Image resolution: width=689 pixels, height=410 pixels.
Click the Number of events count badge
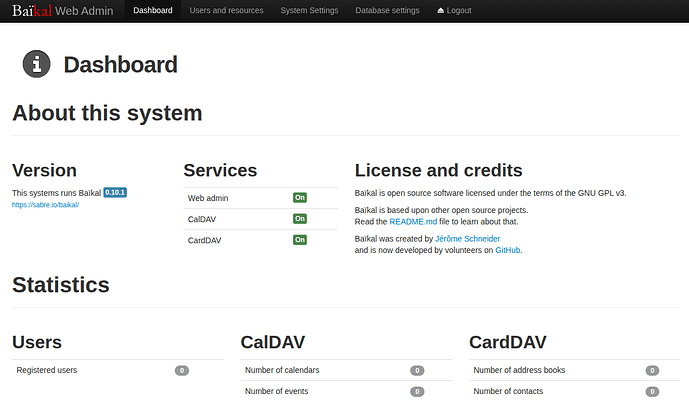tap(417, 391)
